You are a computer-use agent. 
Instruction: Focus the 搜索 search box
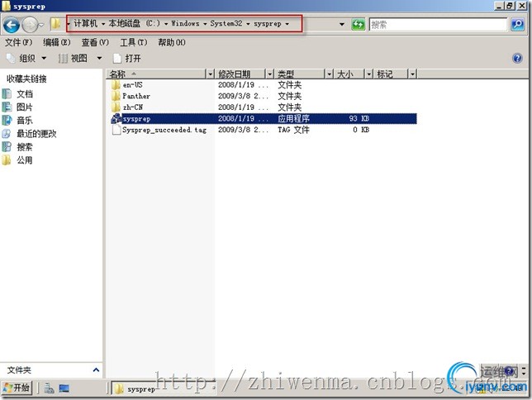coord(438,25)
